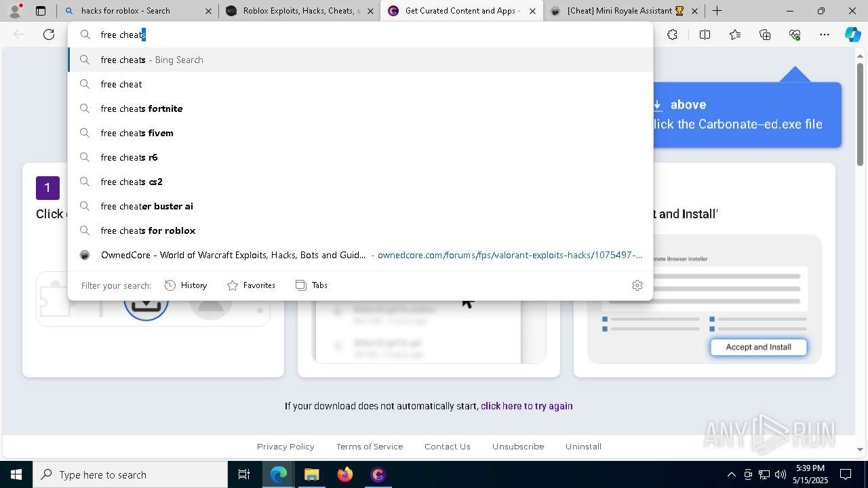Show hidden system tray icons
868x488 pixels.
(731, 474)
